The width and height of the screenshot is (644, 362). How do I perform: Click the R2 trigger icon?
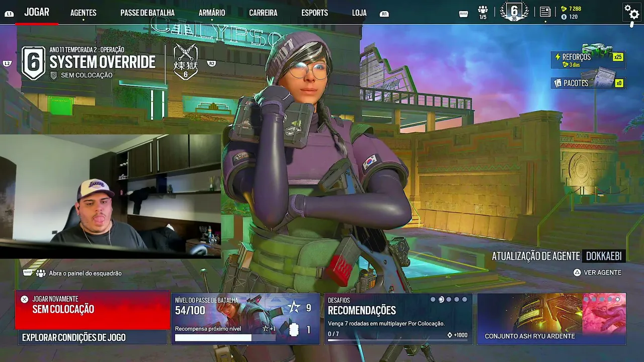pos(211,63)
